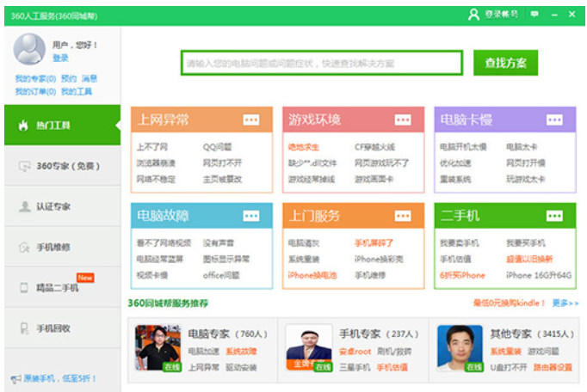Screen dimensions: 587x392
Task: Open the 更多>> link
Action: pos(565,303)
